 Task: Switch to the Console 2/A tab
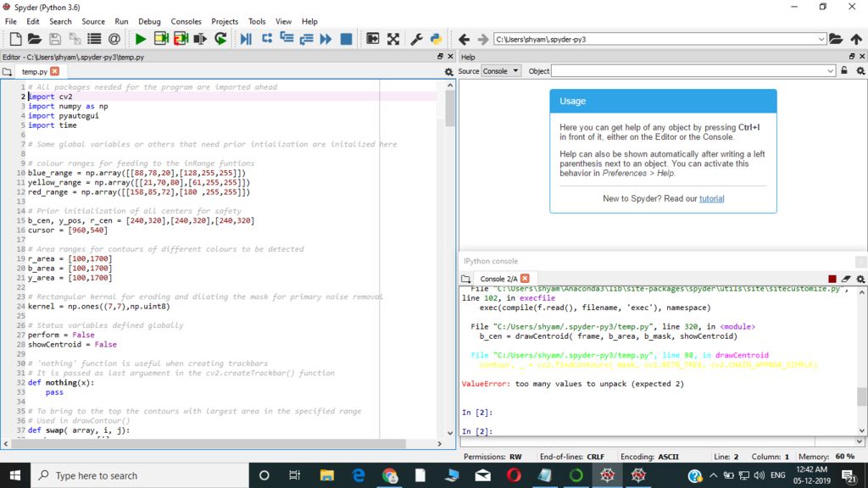[x=498, y=279]
